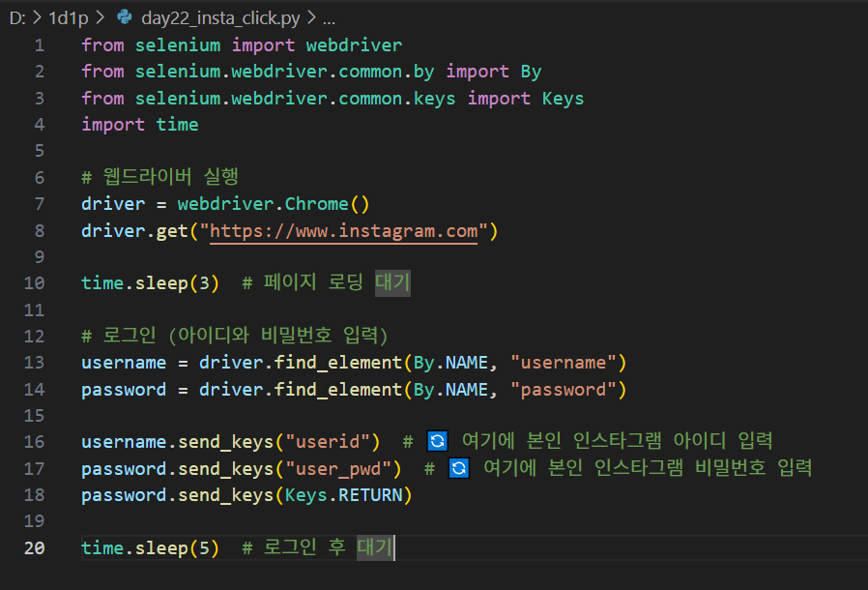Click 'selenium' on line 1
This screenshot has width=868, height=590.
tap(178, 44)
